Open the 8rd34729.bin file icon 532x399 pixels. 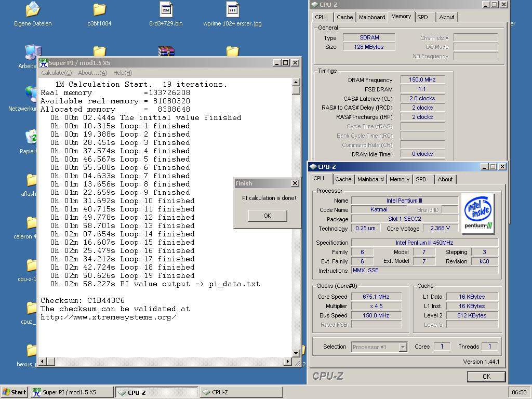(x=166, y=9)
